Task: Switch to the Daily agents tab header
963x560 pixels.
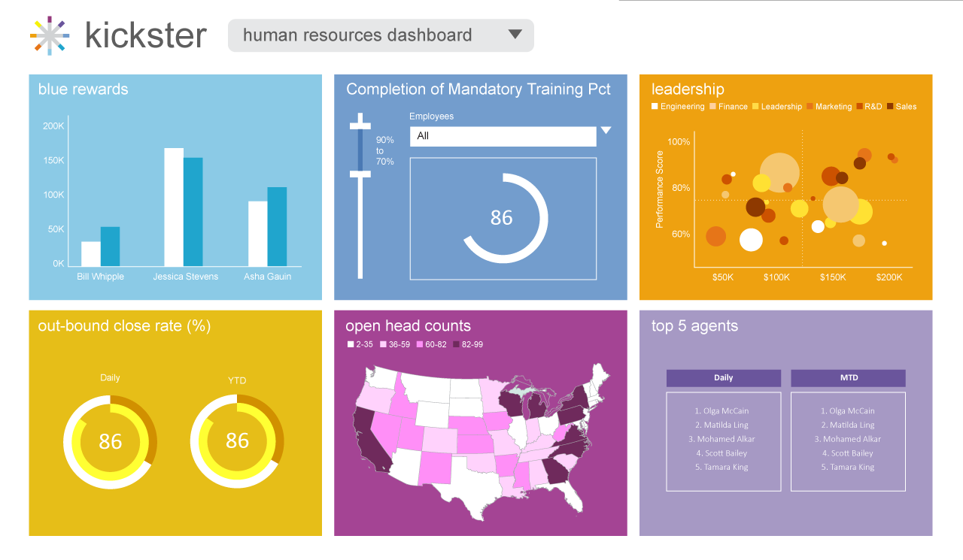Action: [723, 378]
